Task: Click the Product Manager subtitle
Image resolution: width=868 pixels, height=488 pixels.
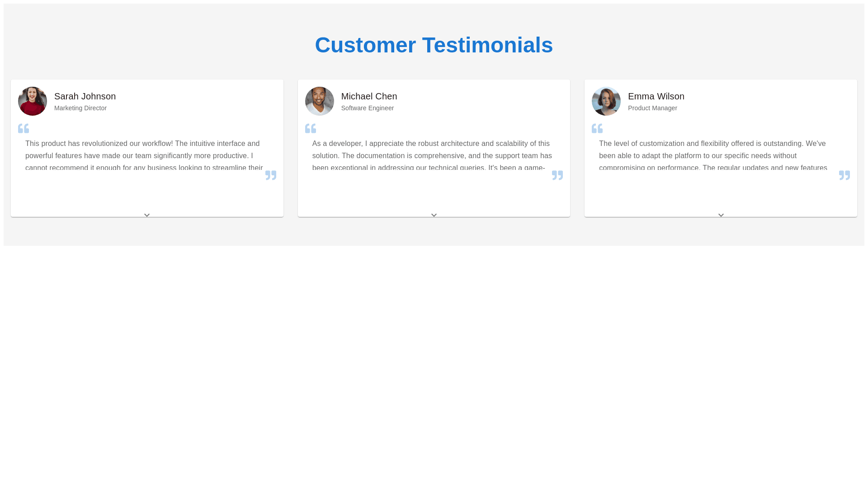Action: [652, 108]
